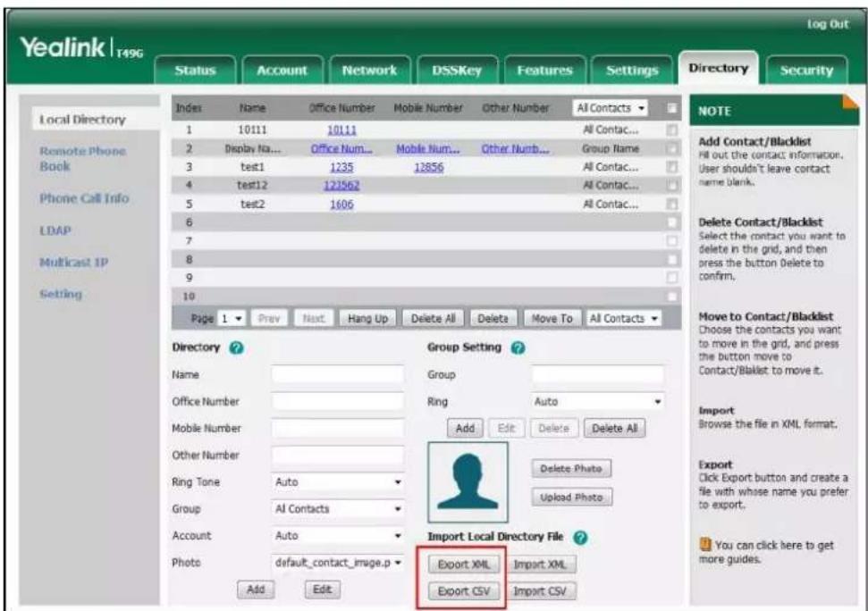
Task: Click the Export CSV button
Action: pos(463,591)
